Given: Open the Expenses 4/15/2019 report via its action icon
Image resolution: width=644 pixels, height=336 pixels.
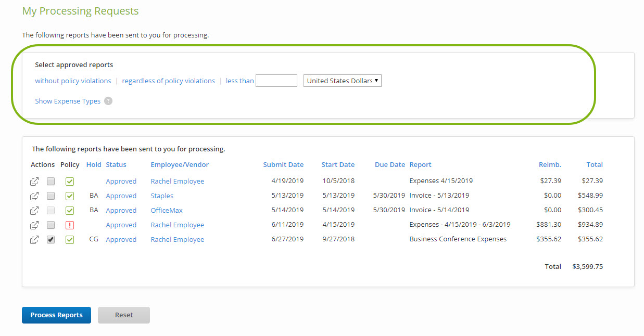Looking at the screenshot, I should click(x=34, y=181).
